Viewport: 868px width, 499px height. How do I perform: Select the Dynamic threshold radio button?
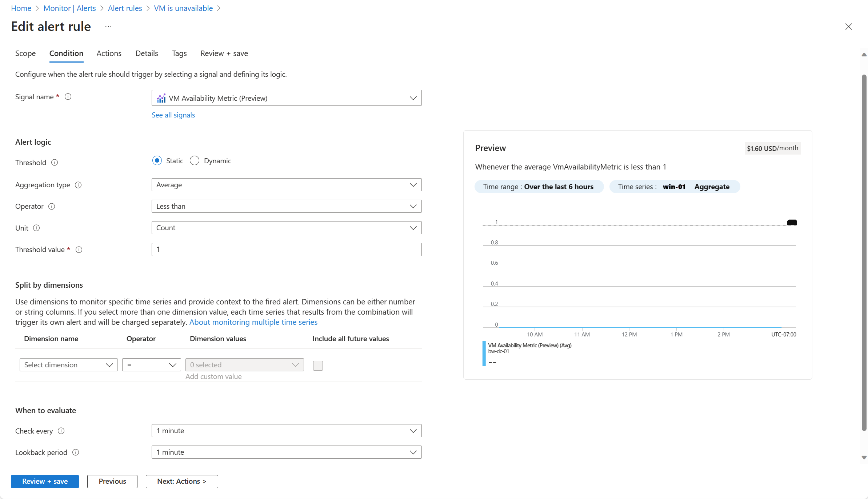pyautogui.click(x=195, y=161)
